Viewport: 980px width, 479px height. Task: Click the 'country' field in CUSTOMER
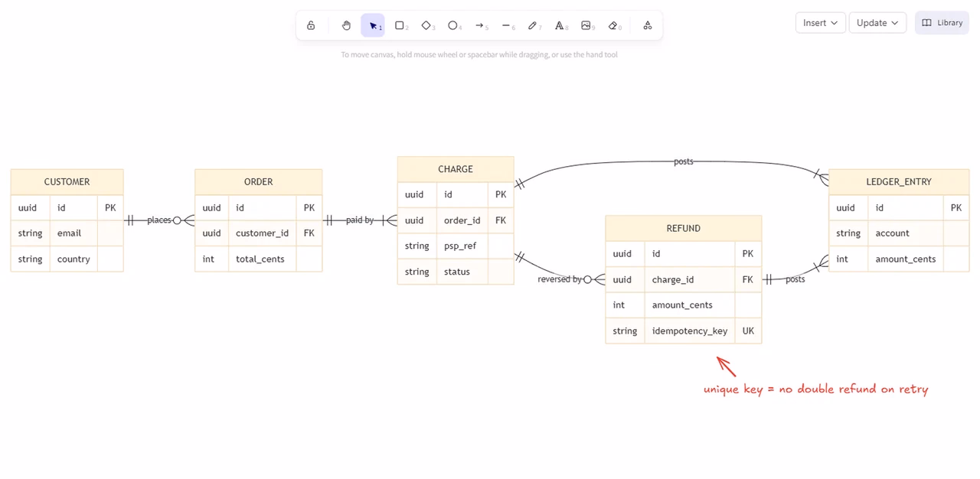[73, 259]
